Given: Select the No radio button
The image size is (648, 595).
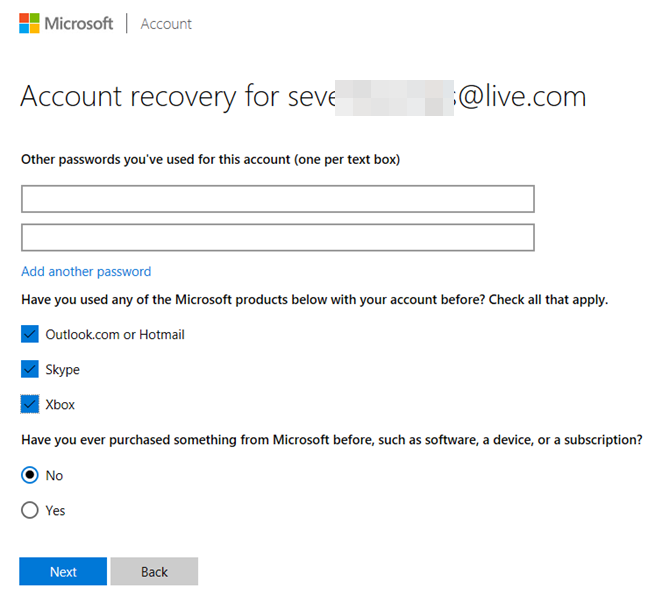Looking at the screenshot, I should (30, 475).
